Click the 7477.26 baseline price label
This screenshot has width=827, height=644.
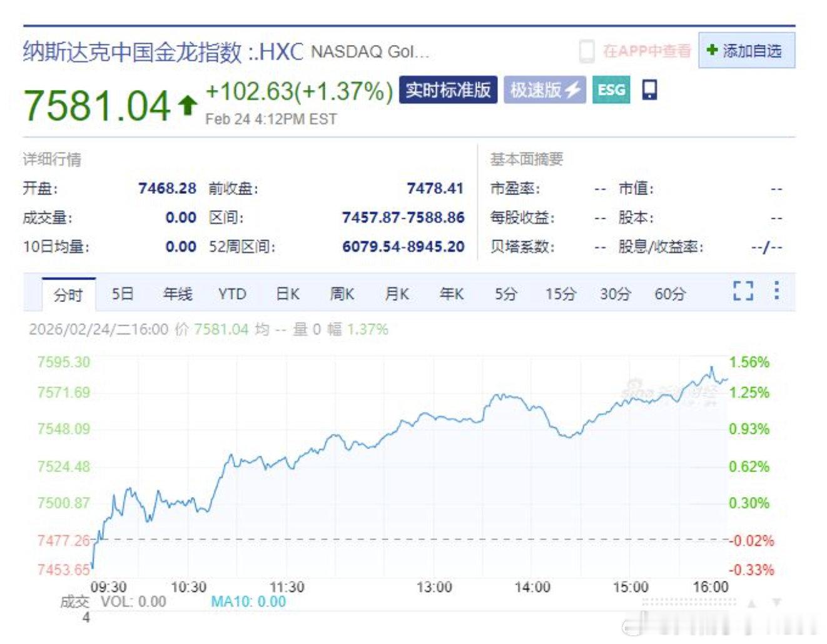64,540
